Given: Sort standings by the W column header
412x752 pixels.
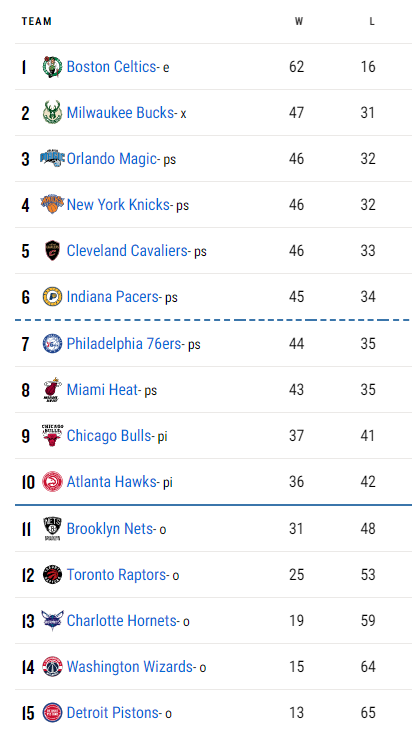Looking at the screenshot, I should [x=299, y=22].
